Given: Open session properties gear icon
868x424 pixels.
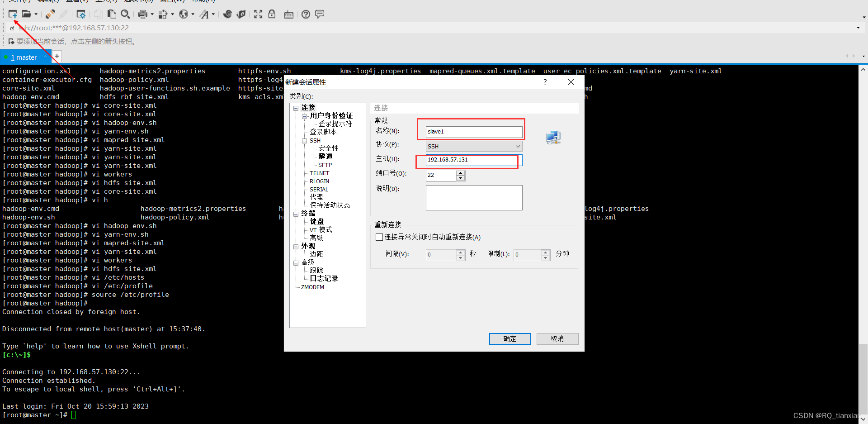Looking at the screenshot, I should pos(81,14).
